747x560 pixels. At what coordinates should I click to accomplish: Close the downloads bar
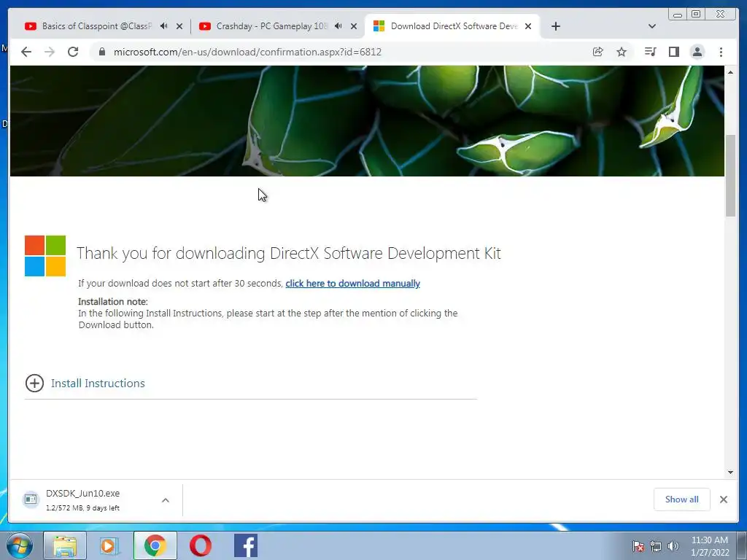[724, 499]
